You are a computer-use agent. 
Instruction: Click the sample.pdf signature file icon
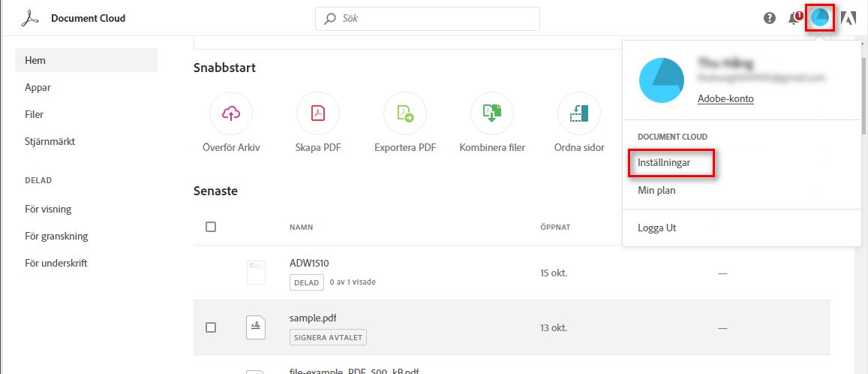[256, 327]
